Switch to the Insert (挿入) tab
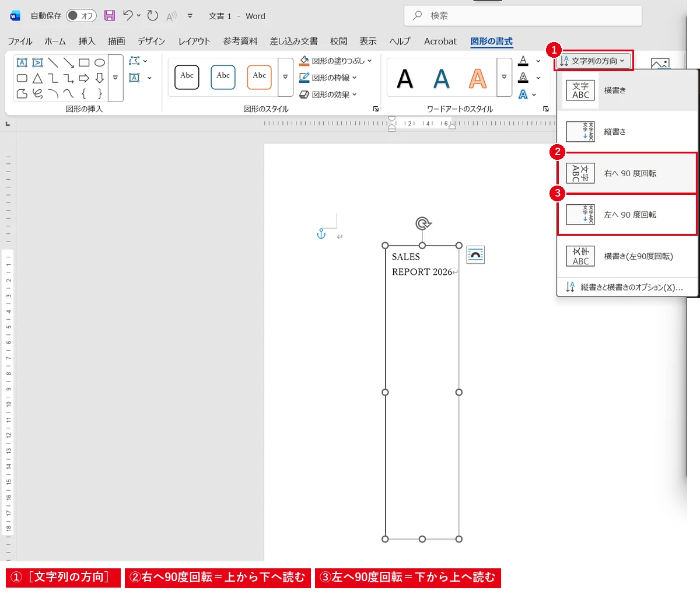Screen dimensions: 700x594 [x=87, y=41]
